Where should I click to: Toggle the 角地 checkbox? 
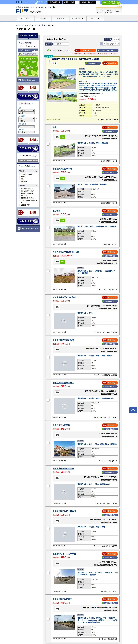[20, 179]
